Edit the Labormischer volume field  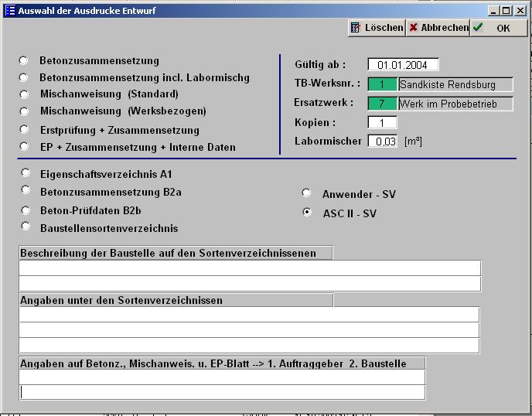coord(382,142)
